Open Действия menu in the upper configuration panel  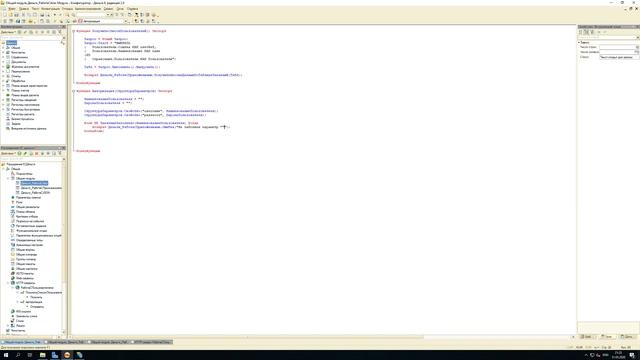(8, 32)
